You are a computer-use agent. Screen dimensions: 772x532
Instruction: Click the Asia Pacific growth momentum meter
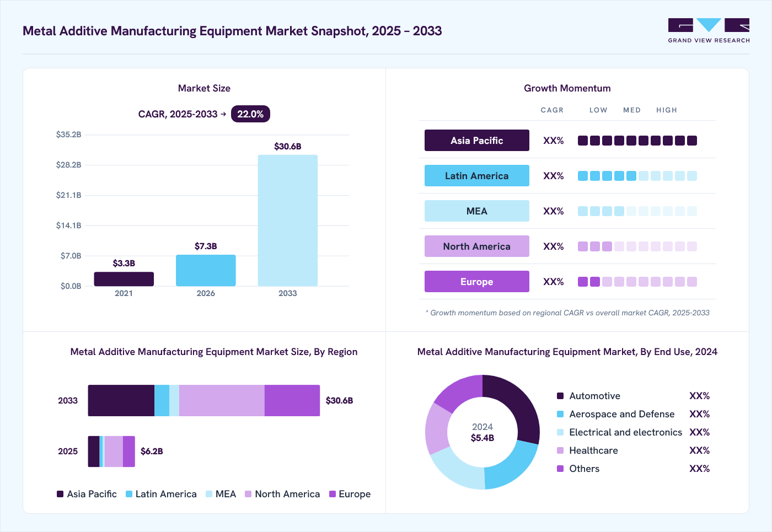[637, 141]
